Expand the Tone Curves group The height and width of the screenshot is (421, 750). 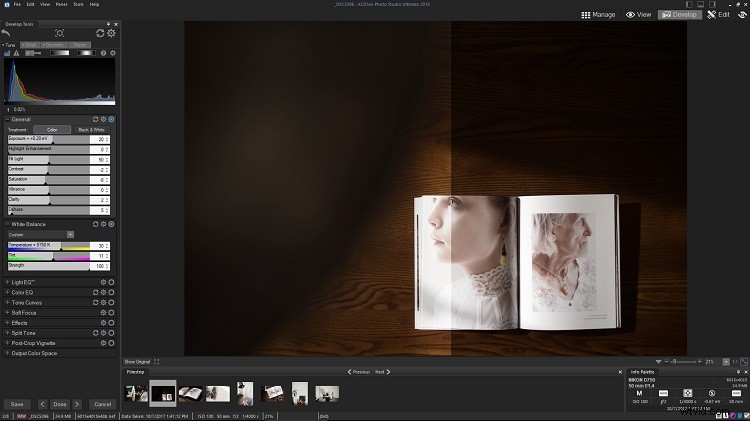[7, 302]
